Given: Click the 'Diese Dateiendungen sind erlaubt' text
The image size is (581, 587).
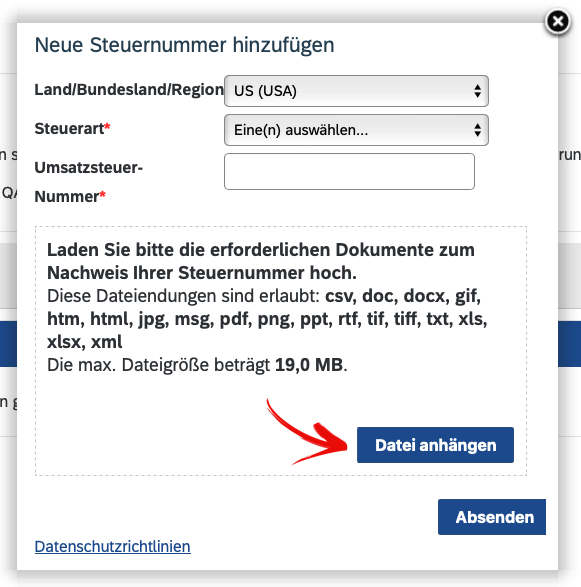Looking at the screenshot, I should [x=183, y=296].
